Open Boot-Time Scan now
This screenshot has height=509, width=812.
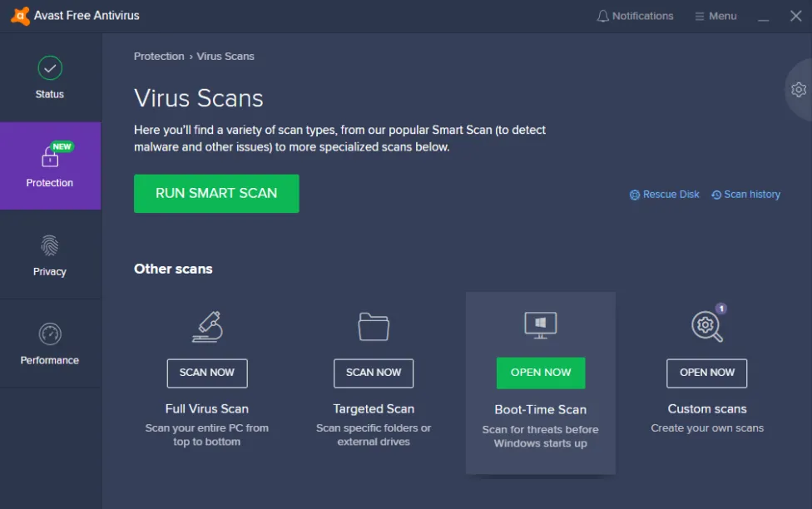point(541,373)
